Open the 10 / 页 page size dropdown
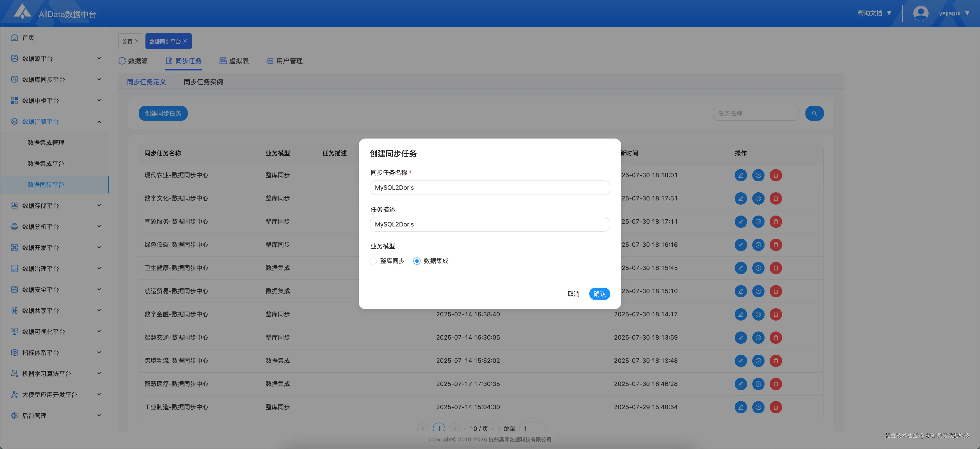The height and width of the screenshot is (449, 980). pos(482,428)
